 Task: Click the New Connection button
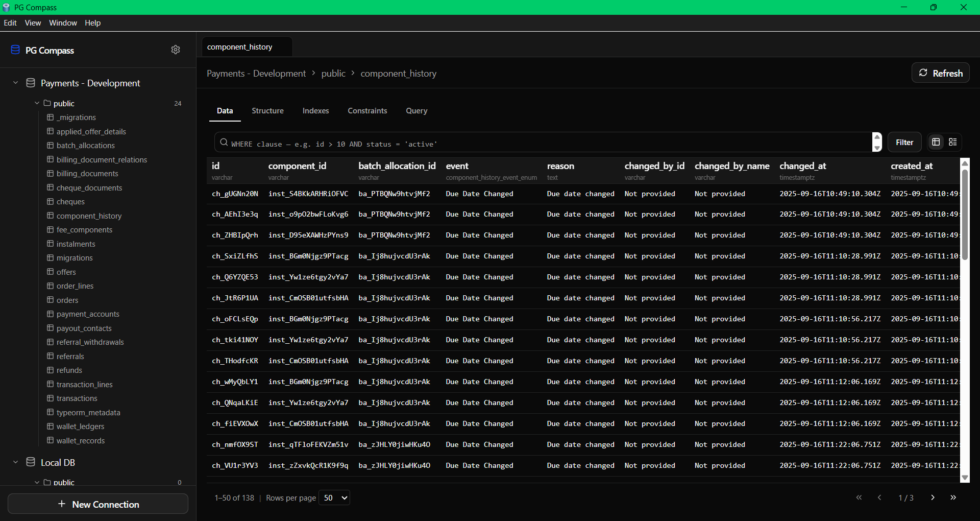point(98,504)
